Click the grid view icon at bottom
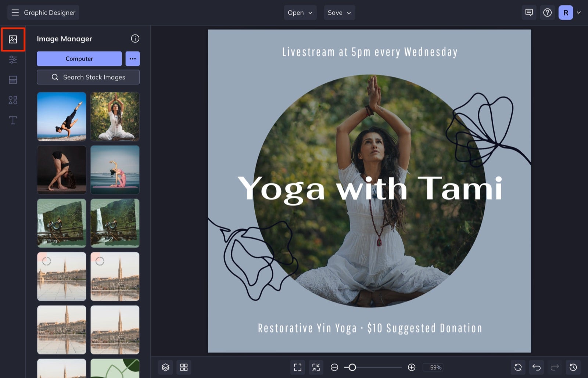Screen dimensions: 588x378 coord(184,367)
